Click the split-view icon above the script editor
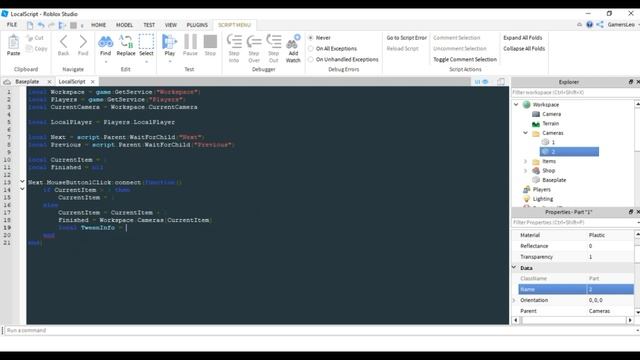 (501, 82)
